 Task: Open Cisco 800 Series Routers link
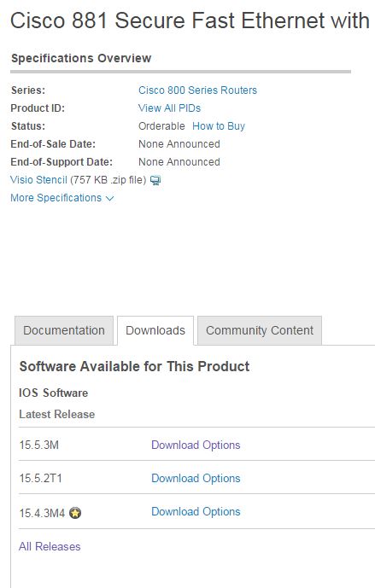pos(198,90)
